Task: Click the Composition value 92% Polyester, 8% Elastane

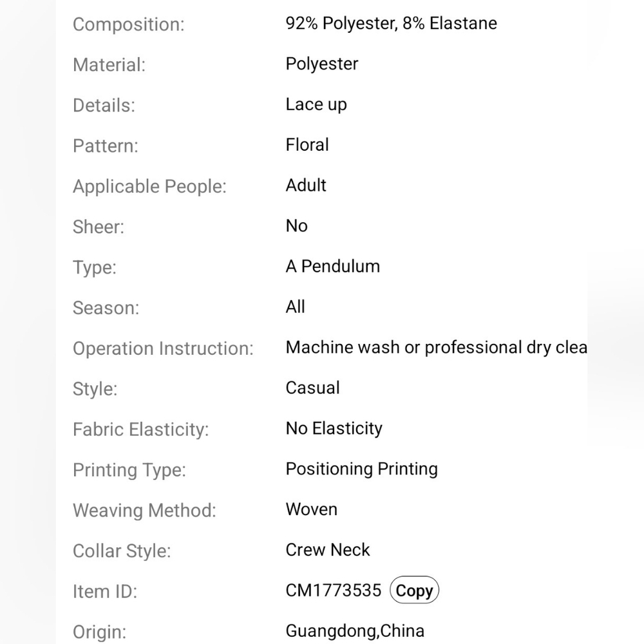Action: [x=392, y=23]
